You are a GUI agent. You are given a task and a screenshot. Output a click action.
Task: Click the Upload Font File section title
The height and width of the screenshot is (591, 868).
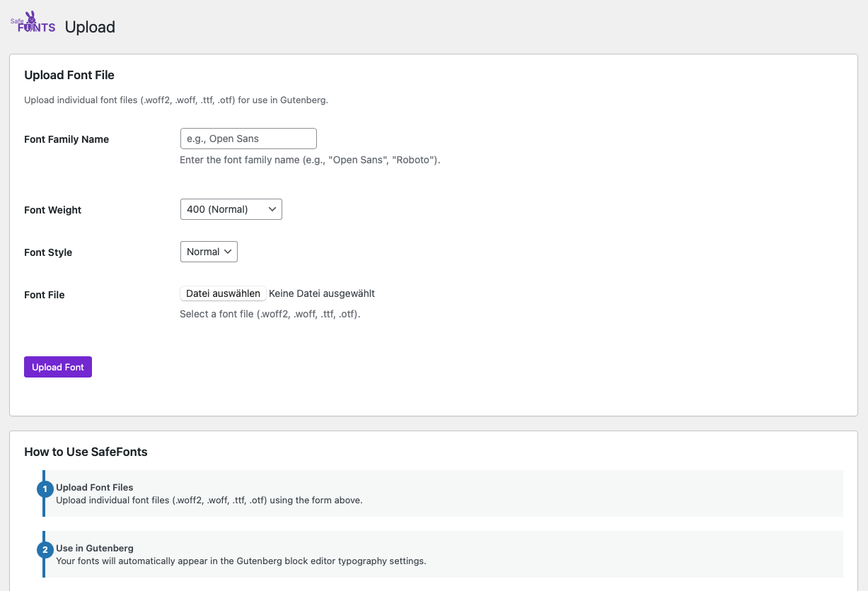pyautogui.click(x=69, y=75)
